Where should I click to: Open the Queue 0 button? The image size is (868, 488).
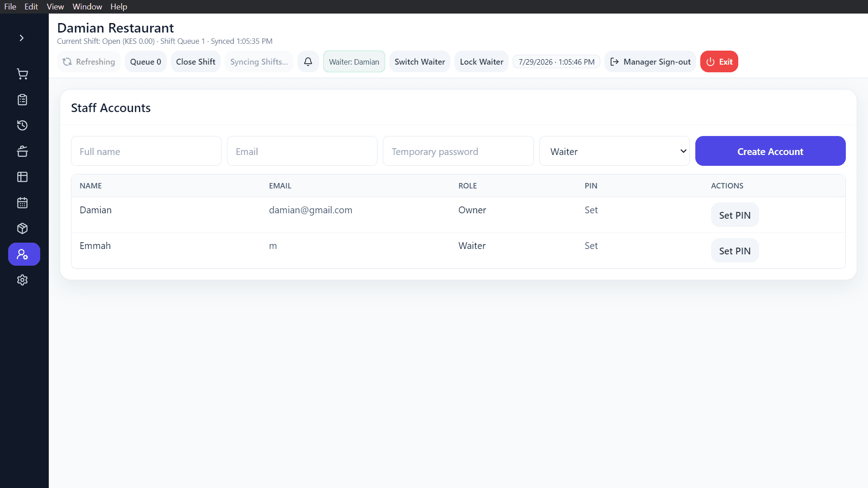point(146,61)
